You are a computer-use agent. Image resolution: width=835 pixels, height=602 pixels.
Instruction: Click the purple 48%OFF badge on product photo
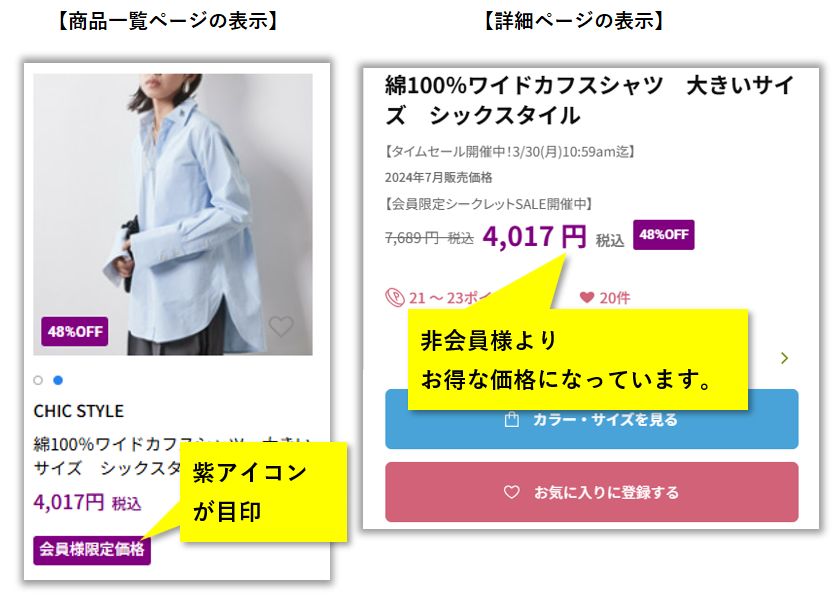[75, 331]
